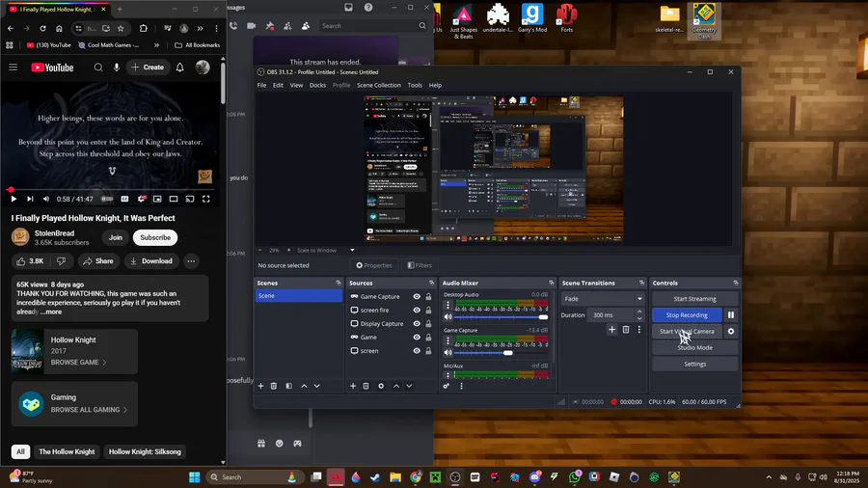Viewport: 868px width, 488px height.
Task: Toggle lock on Game source
Action: tap(428, 337)
